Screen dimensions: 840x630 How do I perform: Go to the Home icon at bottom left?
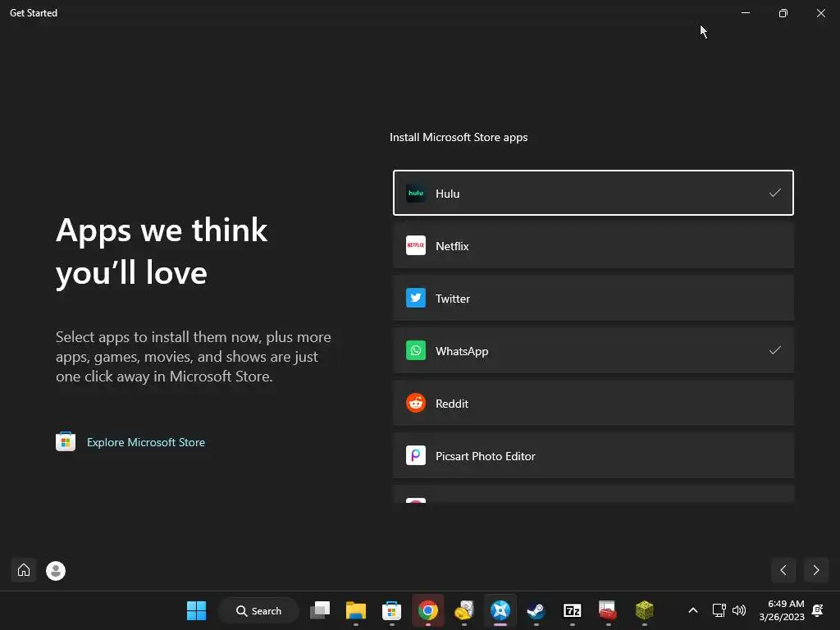(x=24, y=570)
